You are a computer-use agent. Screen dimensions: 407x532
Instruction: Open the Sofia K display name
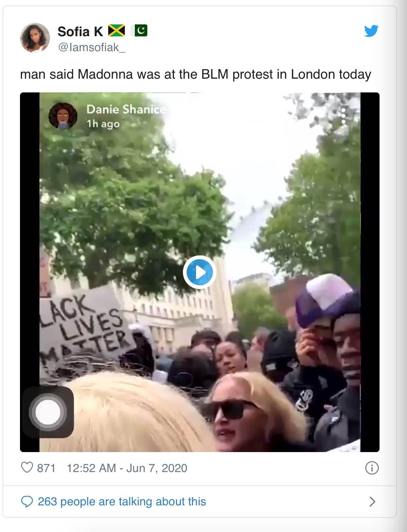80,31
